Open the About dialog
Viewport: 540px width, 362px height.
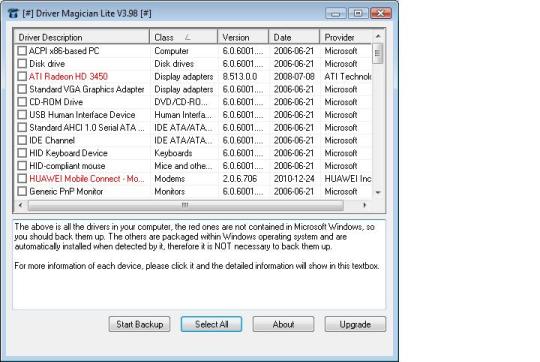pos(283,324)
